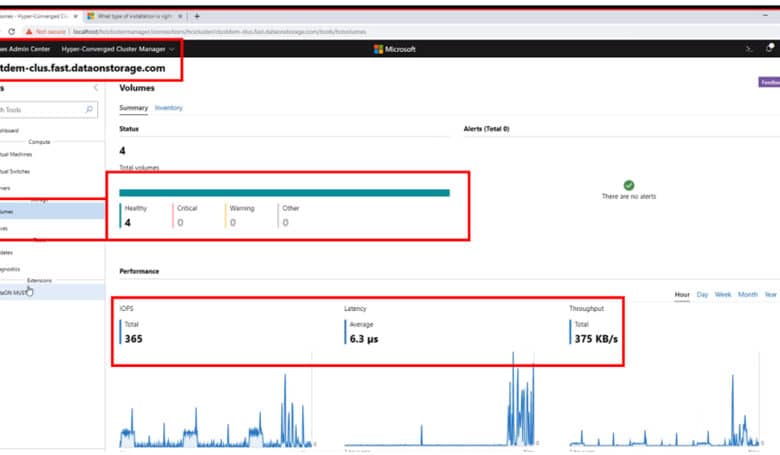
Task: Open Virtual Switches in the sidebar
Action: click(15, 171)
